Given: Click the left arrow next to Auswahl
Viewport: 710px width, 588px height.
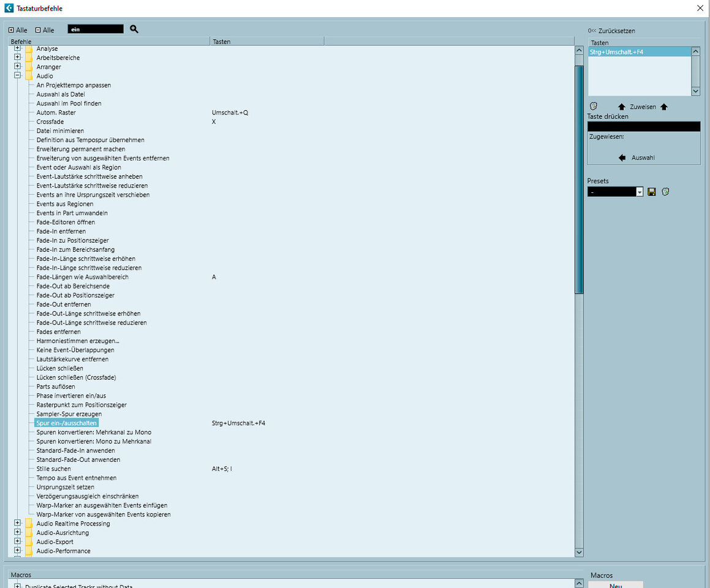Looking at the screenshot, I should pos(622,157).
